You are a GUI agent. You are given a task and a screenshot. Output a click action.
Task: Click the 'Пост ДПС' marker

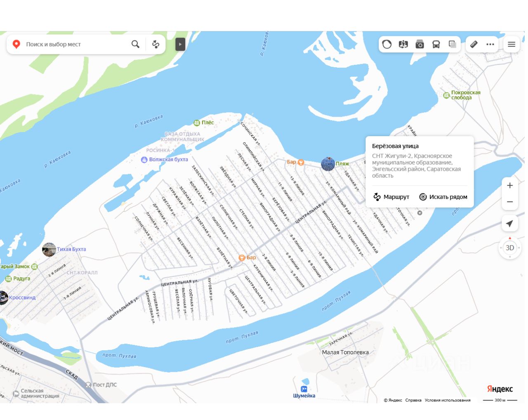click(101, 385)
